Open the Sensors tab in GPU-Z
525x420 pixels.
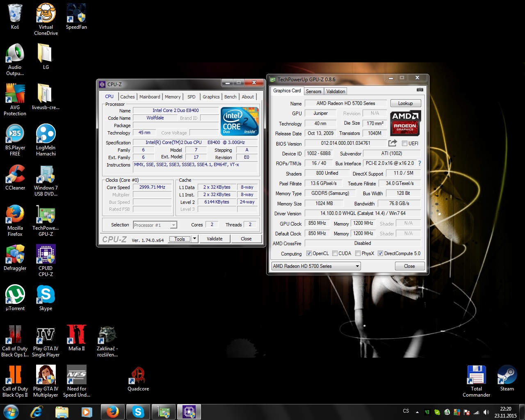coord(314,91)
